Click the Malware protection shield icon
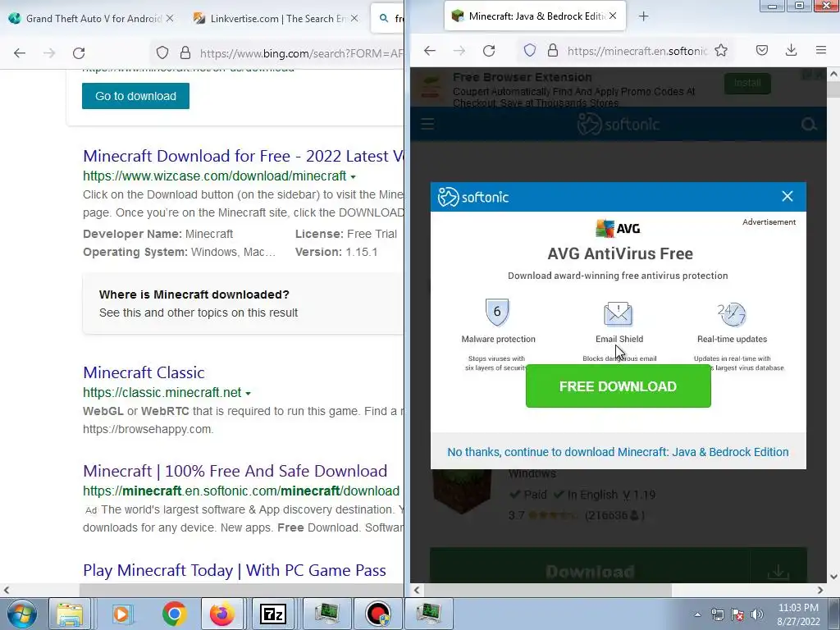The width and height of the screenshot is (840, 630). coord(496,312)
